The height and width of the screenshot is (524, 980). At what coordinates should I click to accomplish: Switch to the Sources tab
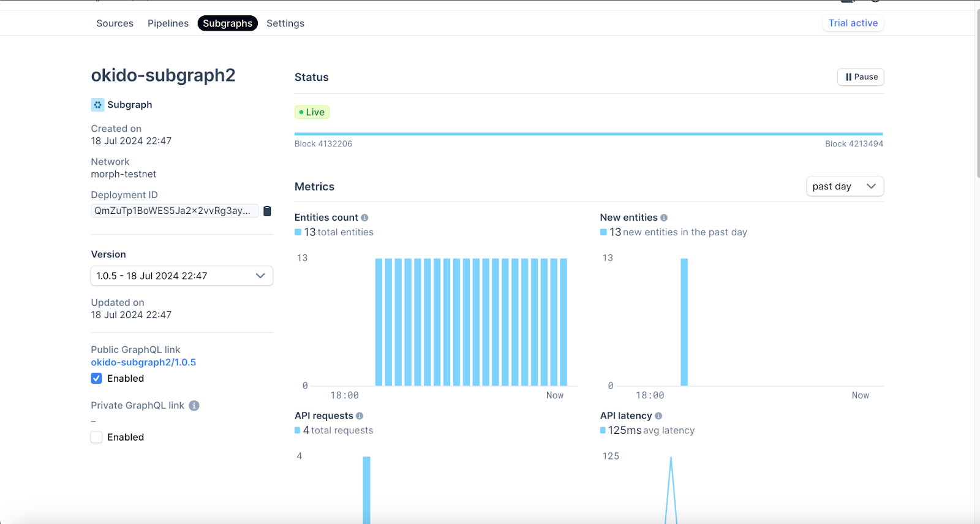(115, 23)
